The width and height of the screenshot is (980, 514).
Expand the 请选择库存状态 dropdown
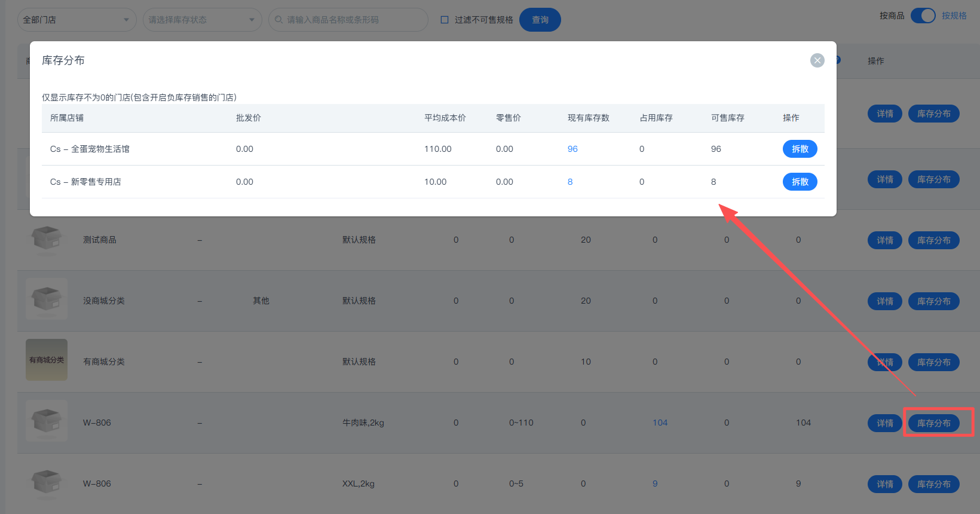[x=202, y=20]
